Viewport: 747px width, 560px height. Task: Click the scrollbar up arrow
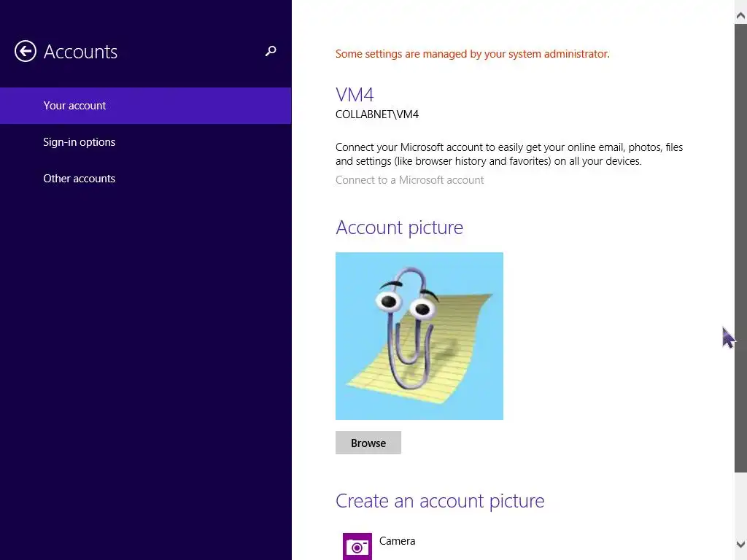[x=740, y=16]
